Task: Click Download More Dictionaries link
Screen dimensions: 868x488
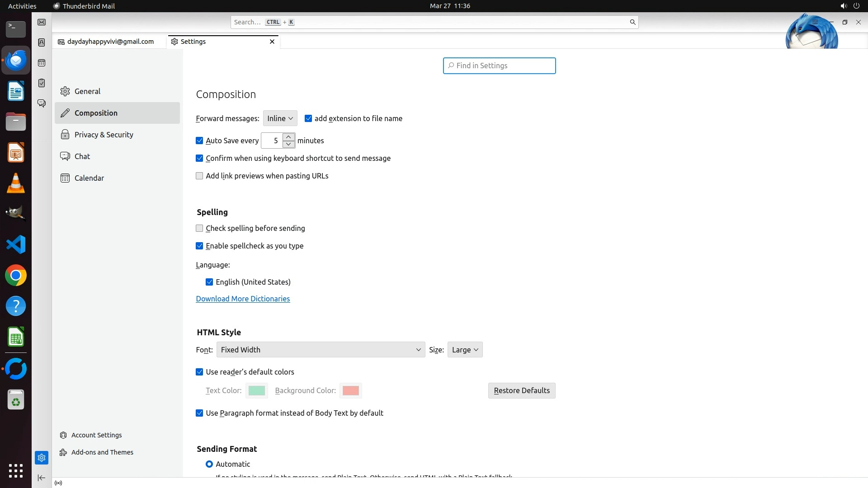Action: tap(243, 299)
